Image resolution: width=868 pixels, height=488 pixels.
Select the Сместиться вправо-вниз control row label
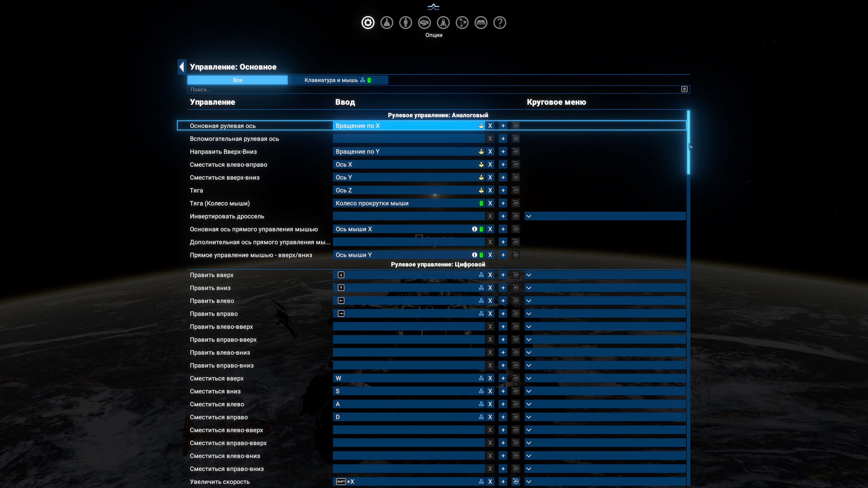click(227, 469)
